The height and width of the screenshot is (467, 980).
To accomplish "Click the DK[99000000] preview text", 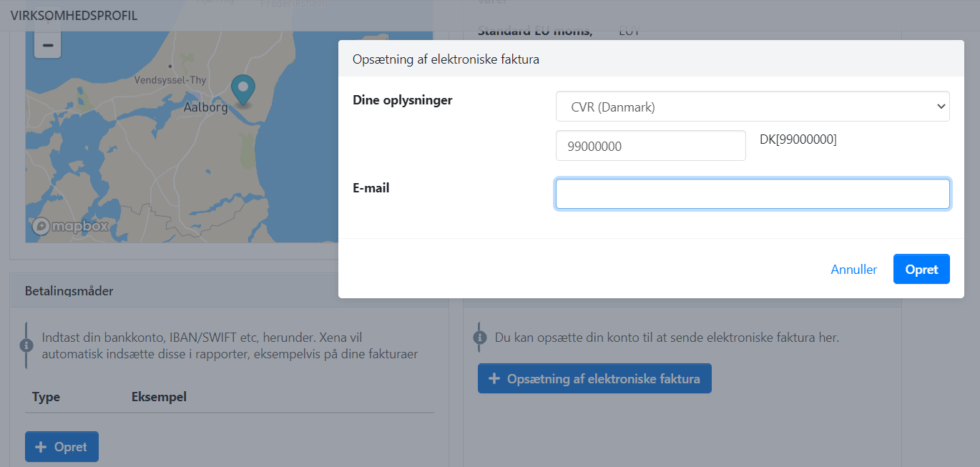I will [798, 139].
